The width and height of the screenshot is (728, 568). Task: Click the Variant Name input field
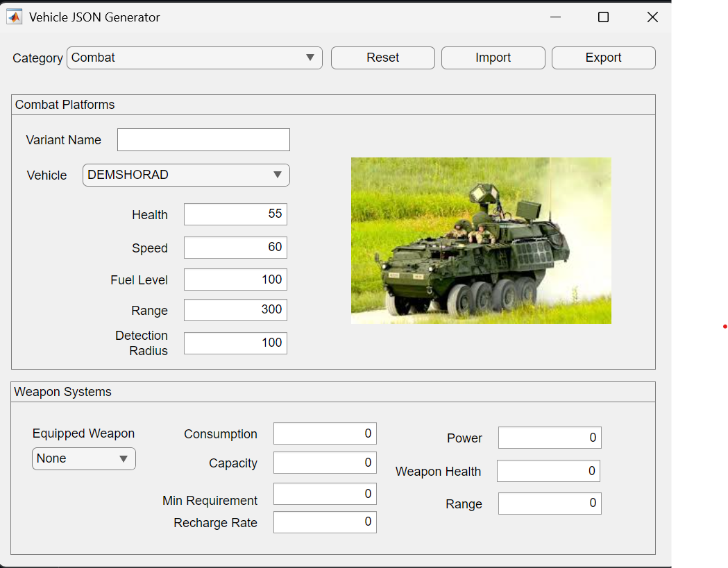pyautogui.click(x=203, y=139)
